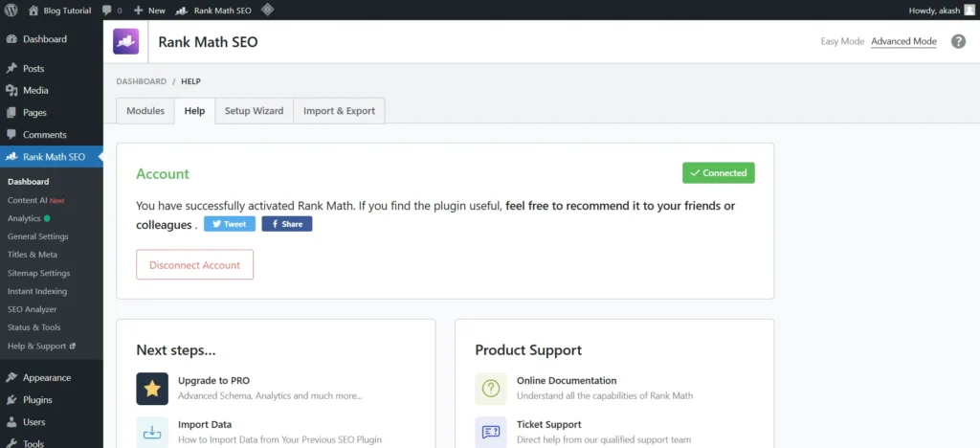Image resolution: width=980 pixels, height=448 pixels.
Task: Open Rank Math SEO admin bar menu
Action: [x=213, y=10]
